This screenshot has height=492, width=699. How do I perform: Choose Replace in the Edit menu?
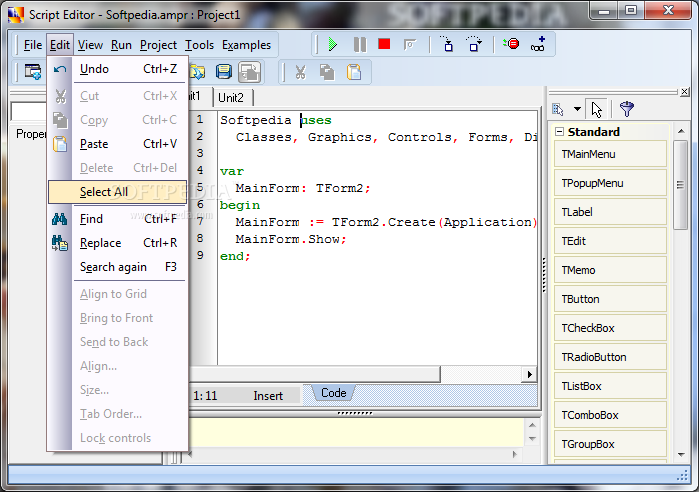[117, 243]
